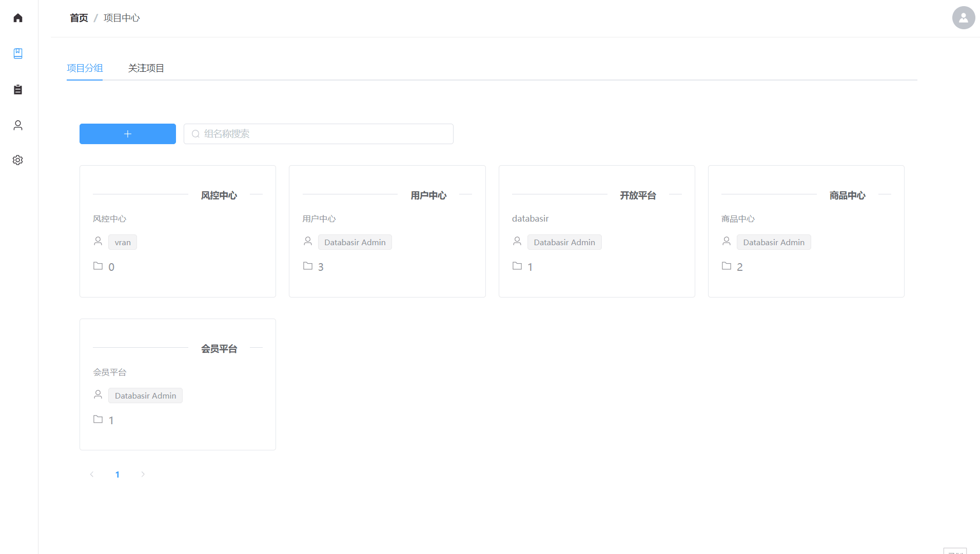Viewport: 980px width, 554px height.
Task: Go to the previous page arrow
Action: pos(92,474)
